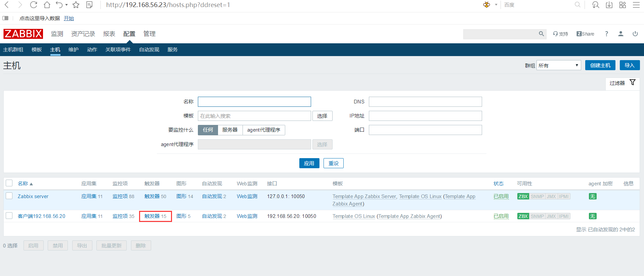Image resolution: width=644 pixels, height=276 pixels.
Task: Open 图形 5 link
Action: 183,216
